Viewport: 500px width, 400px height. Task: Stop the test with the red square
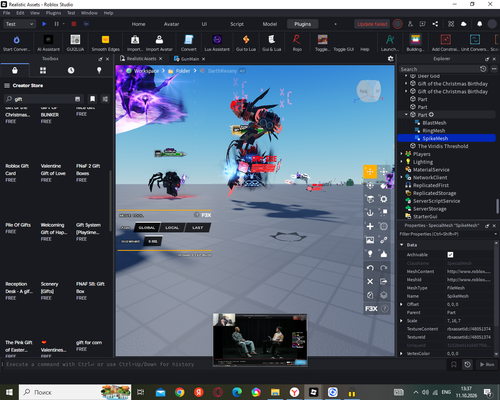click(74, 24)
